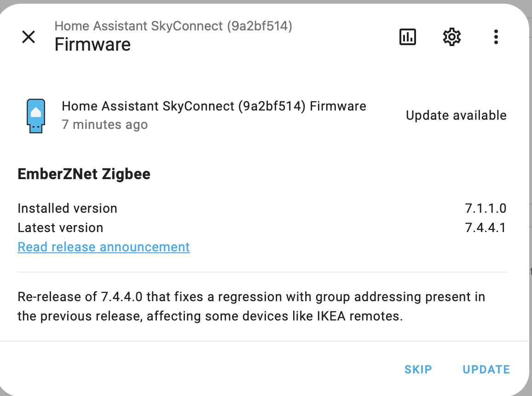Click the Installed version label
Viewport: 532px width, 396px height.
click(x=67, y=208)
